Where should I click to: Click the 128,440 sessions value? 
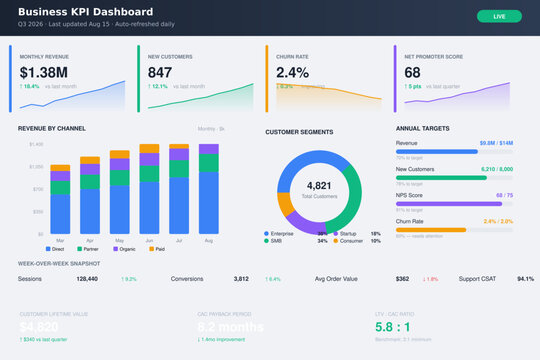tap(87, 279)
